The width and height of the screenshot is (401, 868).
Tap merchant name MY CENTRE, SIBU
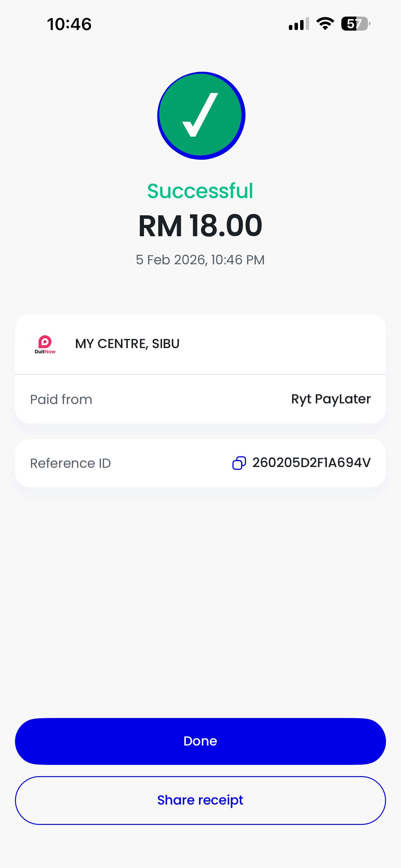click(127, 344)
